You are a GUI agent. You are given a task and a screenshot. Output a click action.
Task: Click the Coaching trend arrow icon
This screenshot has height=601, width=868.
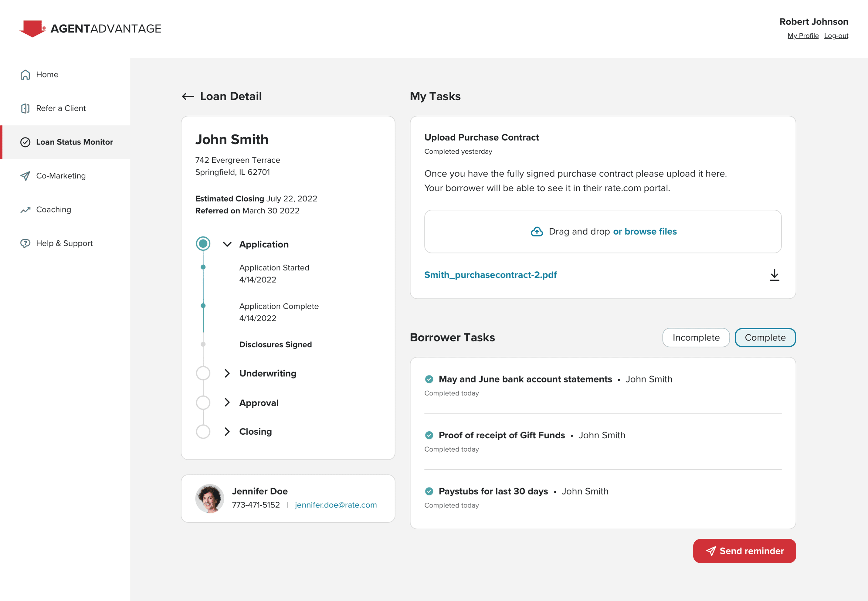25,210
